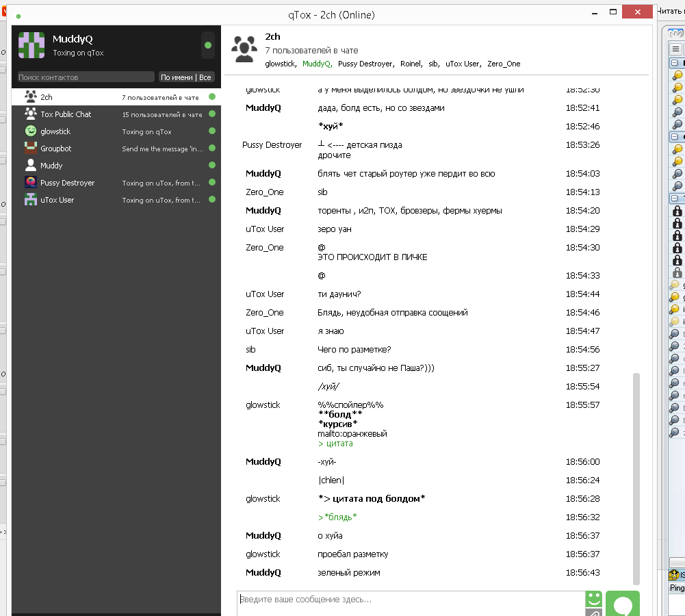Focus the message input box
685x616 pixels.
click(x=411, y=603)
